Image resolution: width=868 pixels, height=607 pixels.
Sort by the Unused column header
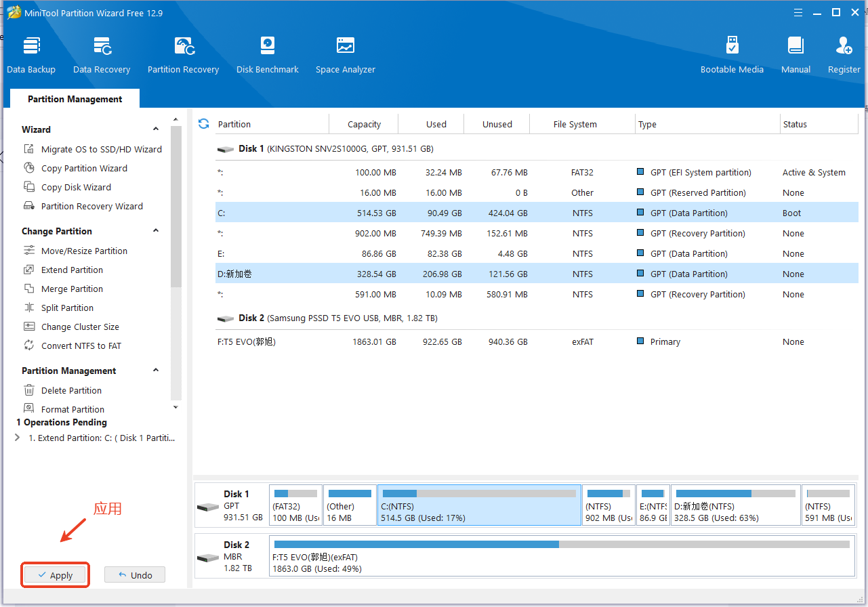pos(497,124)
